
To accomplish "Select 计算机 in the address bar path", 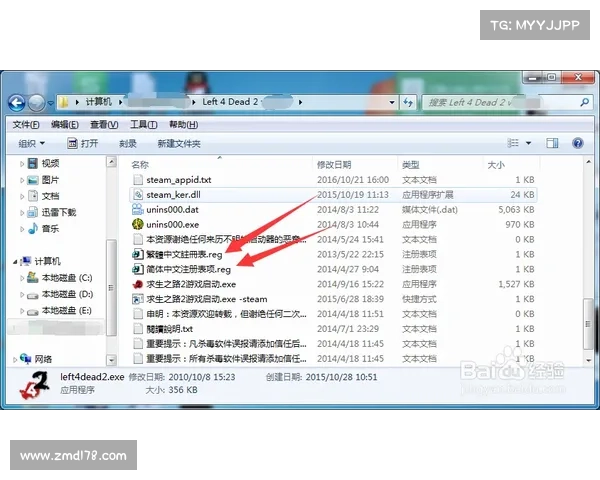I will [x=98, y=102].
